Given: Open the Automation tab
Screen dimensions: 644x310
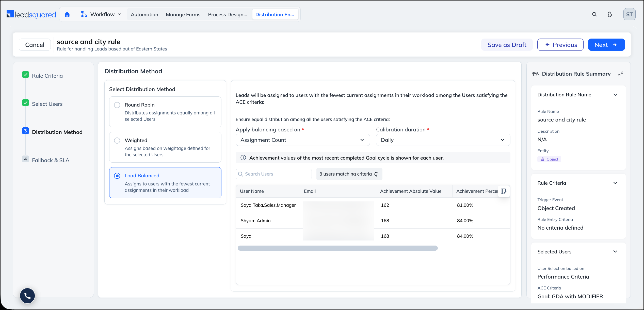Looking at the screenshot, I should [x=144, y=14].
